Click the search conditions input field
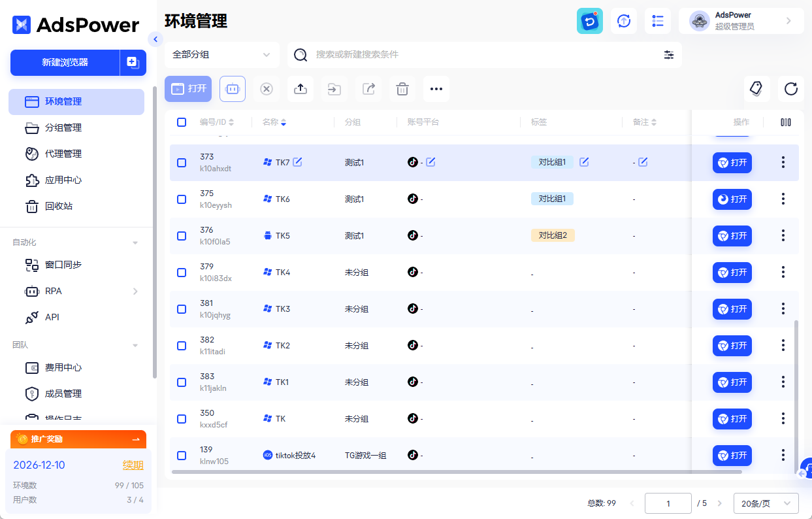This screenshot has width=812, height=519. tap(485, 55)
